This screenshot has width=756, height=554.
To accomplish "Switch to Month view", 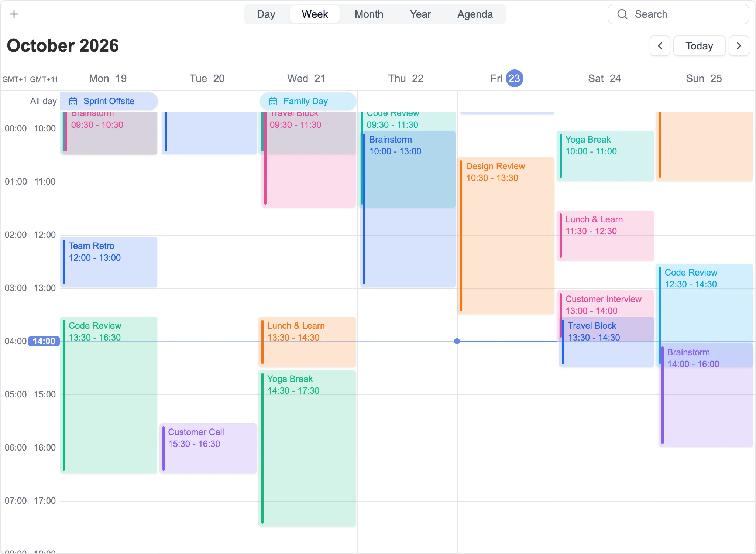I will [x=369, y=14].
